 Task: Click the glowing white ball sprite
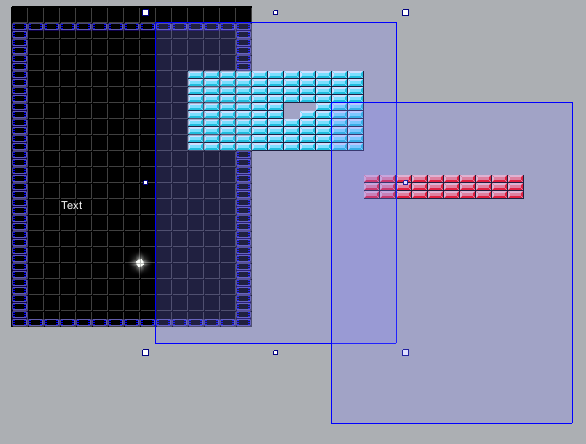(140, 263)
